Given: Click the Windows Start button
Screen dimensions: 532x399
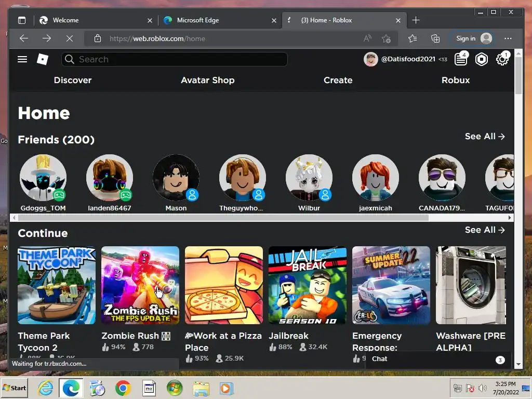Looking at the screenshot, I should (x=14, y=388).
